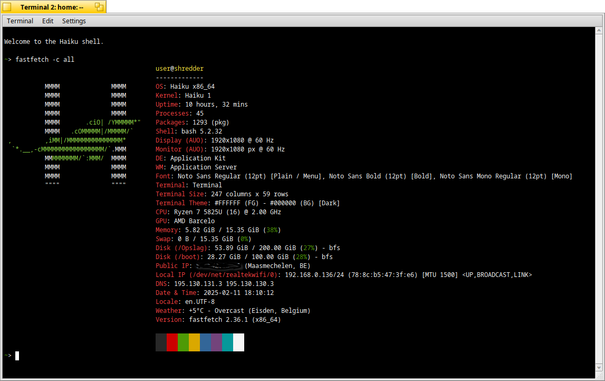Click the scrollbar down arrow
The image size is (605, 381).
click(x=599, y=367)
